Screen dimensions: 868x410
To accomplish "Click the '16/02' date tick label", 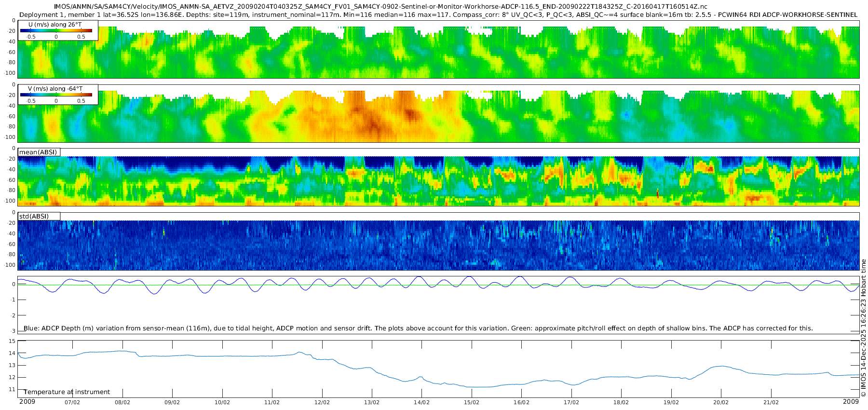I will click(x=521, y=402).
